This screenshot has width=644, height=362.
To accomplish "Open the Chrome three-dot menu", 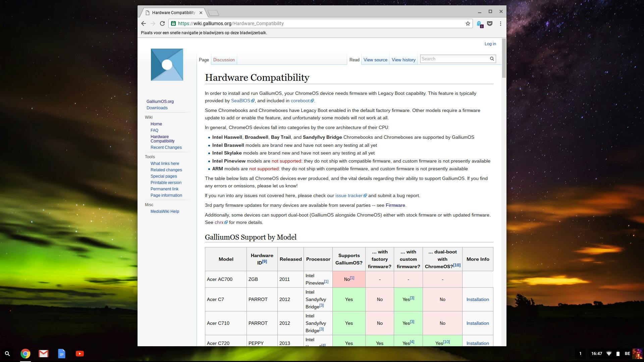I will pos(500,23).
